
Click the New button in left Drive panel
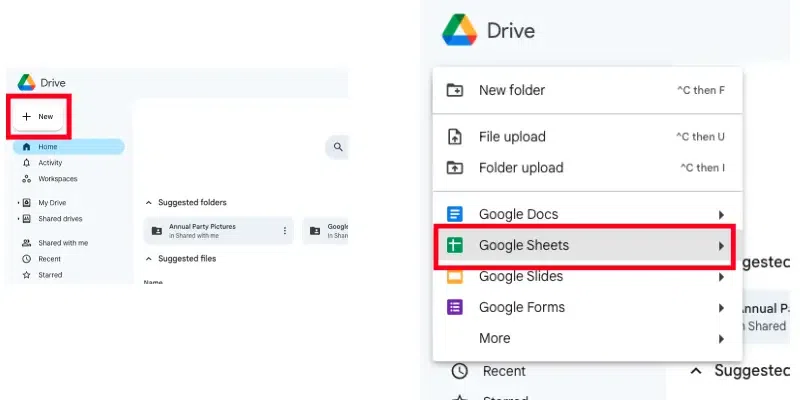(39, 117)
